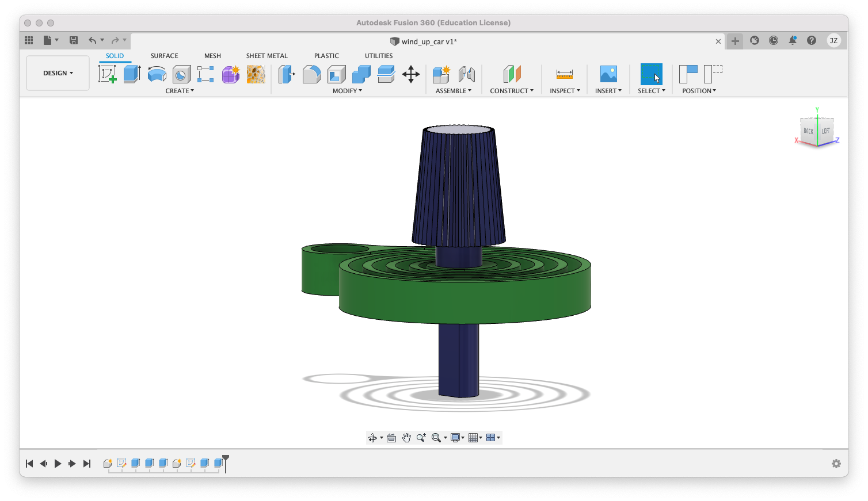Click the extensions icon in the top bar

click(755, 40)
